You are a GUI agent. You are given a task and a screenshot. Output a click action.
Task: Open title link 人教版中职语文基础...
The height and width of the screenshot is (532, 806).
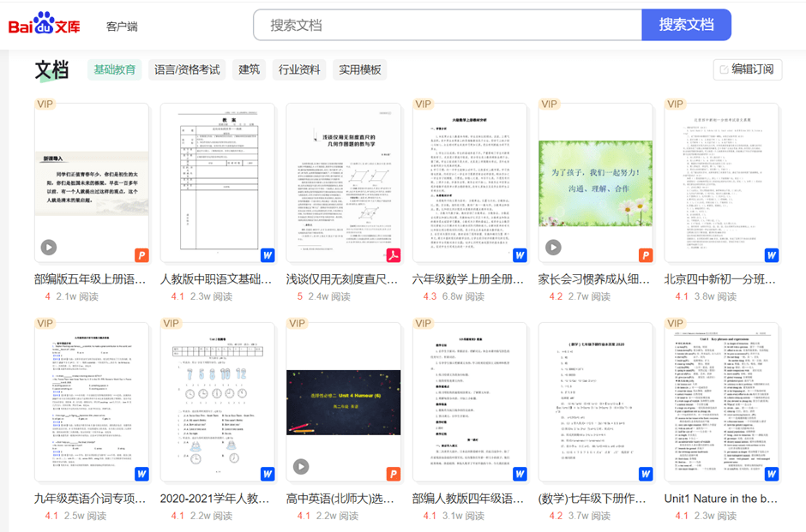(216, 279)
